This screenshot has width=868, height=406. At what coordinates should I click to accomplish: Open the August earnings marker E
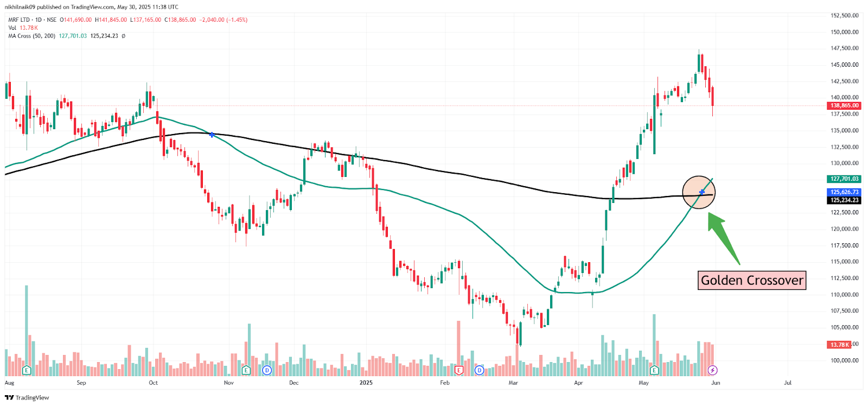tap(27, 370)
